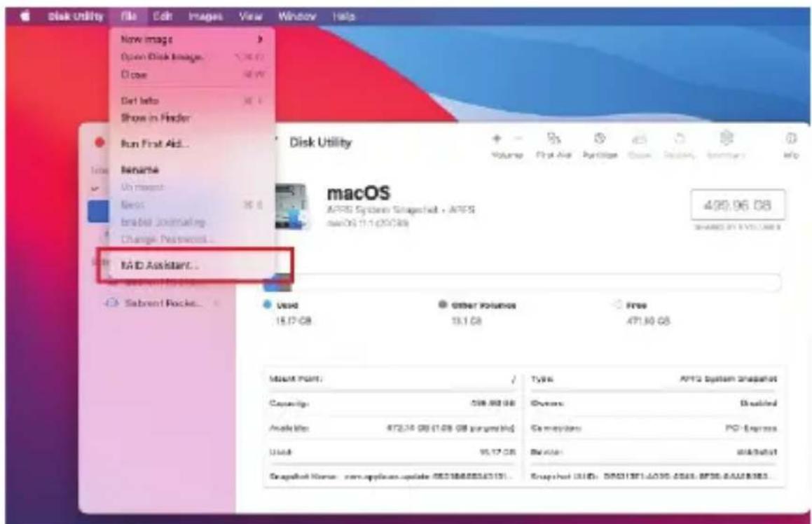
Task: Click the add volume plus icon
Action: (497, 138)
